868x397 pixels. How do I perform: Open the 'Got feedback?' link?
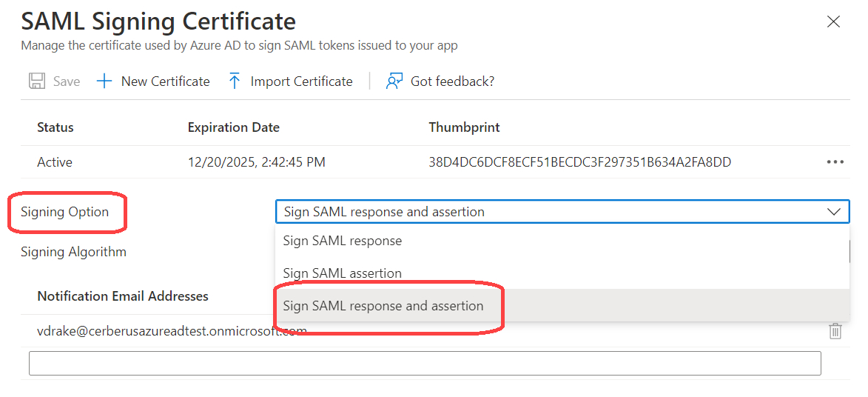click(x=452, y=81)
